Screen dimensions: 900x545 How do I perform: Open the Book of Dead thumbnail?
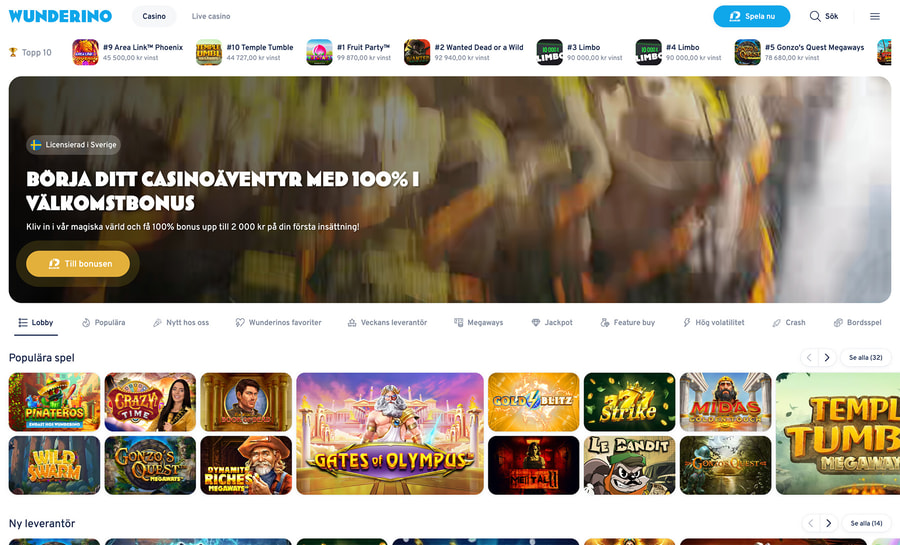pos(246,402)
